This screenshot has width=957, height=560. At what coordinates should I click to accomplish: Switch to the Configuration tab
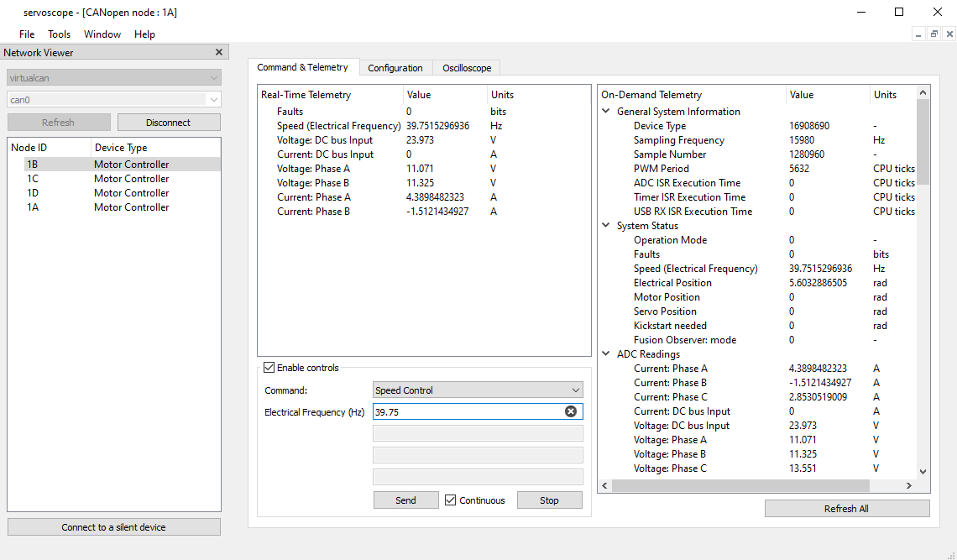click(395, 67)
